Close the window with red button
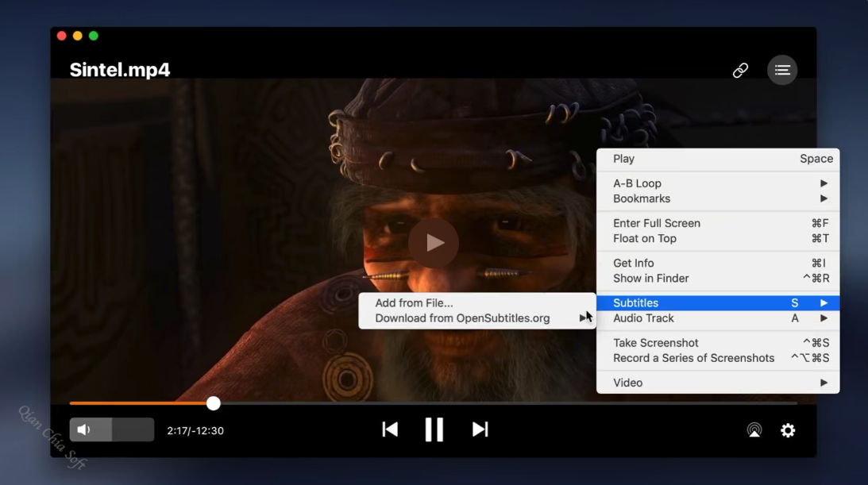Screen dimensions: 868x485 point(61,36)
